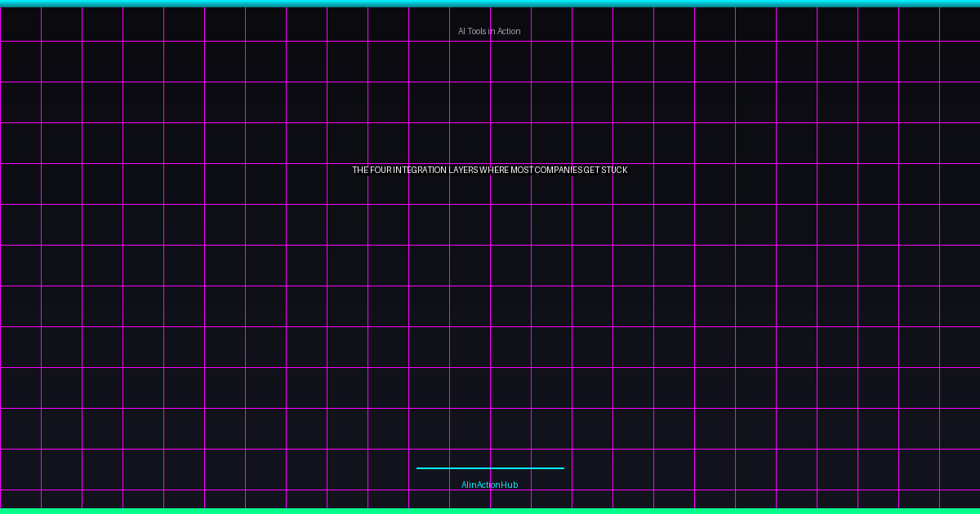Click the word 'LAYERS' in the headline

point(463,170)
